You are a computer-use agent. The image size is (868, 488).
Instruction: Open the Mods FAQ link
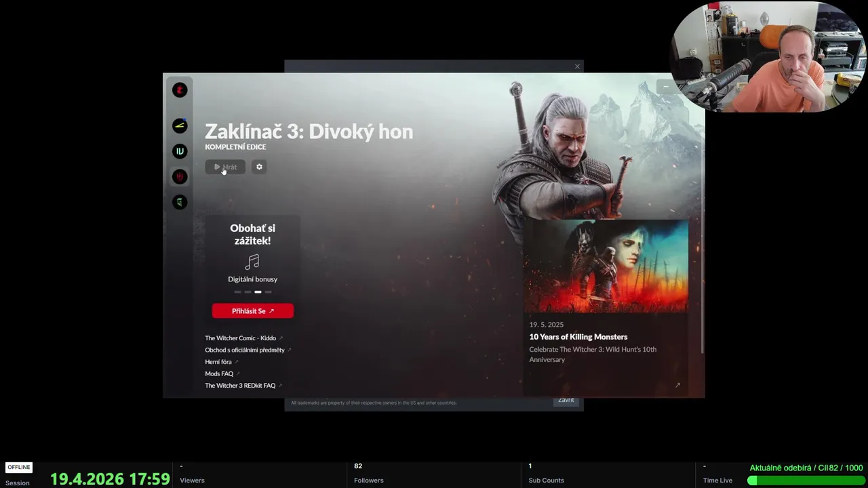222,373
